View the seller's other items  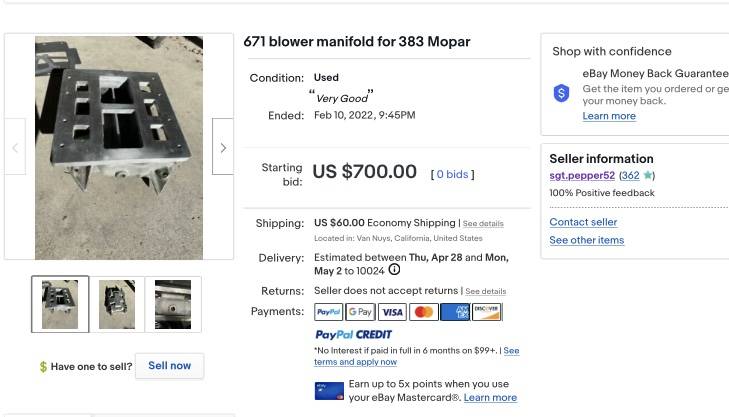(x=586, y=240)
